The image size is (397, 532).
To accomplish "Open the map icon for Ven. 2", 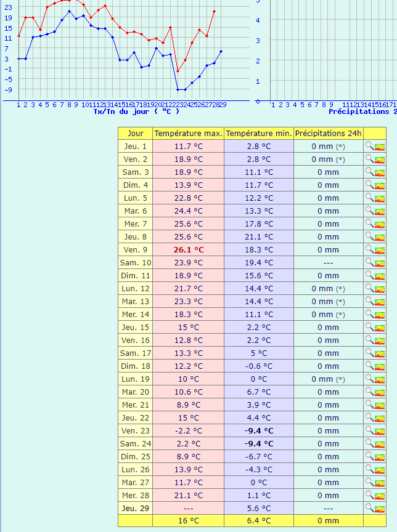I will click(x=380, y=159).
